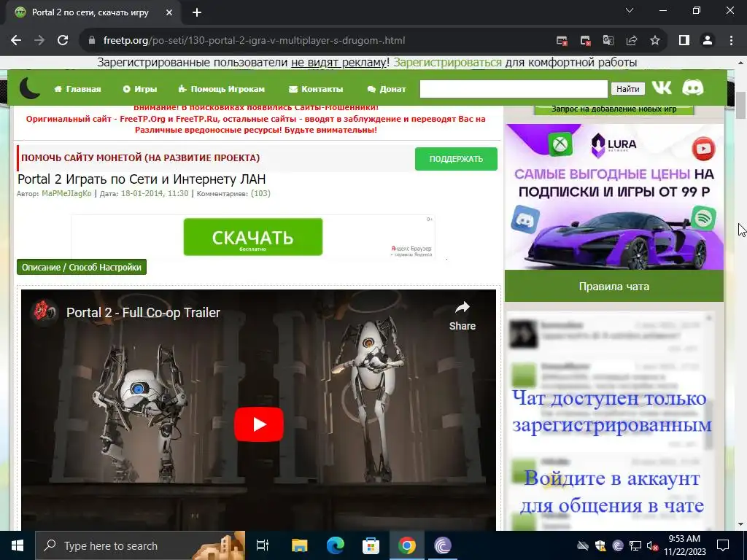The image size is (747, 560).
Task: Click the chat panel scrollbar
Action: [x=709, y=424]
